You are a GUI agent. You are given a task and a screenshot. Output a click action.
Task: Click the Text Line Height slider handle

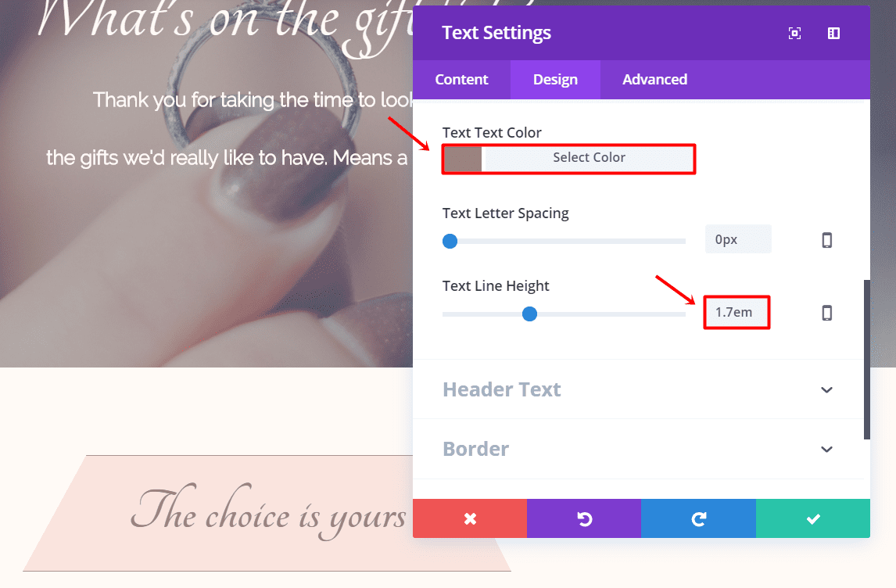(x=529, y=314)
